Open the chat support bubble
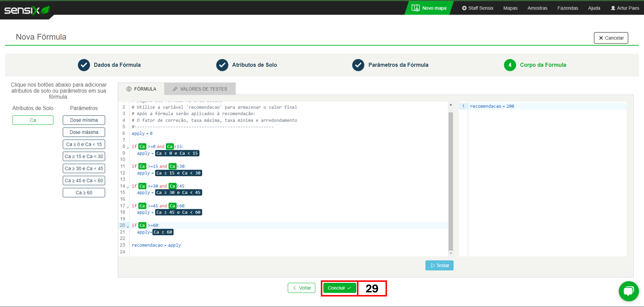Screen dimensions: 644x307 (x=628, y=291)
